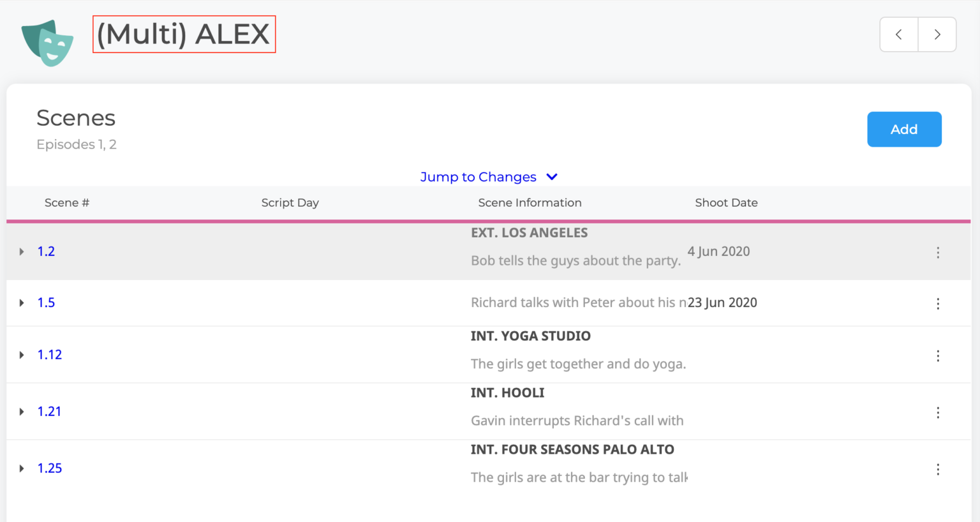The image size is (980, 522).
Task: Expand scene 1.12 row details
Action: pyautogui.click(x=22, y=355)
